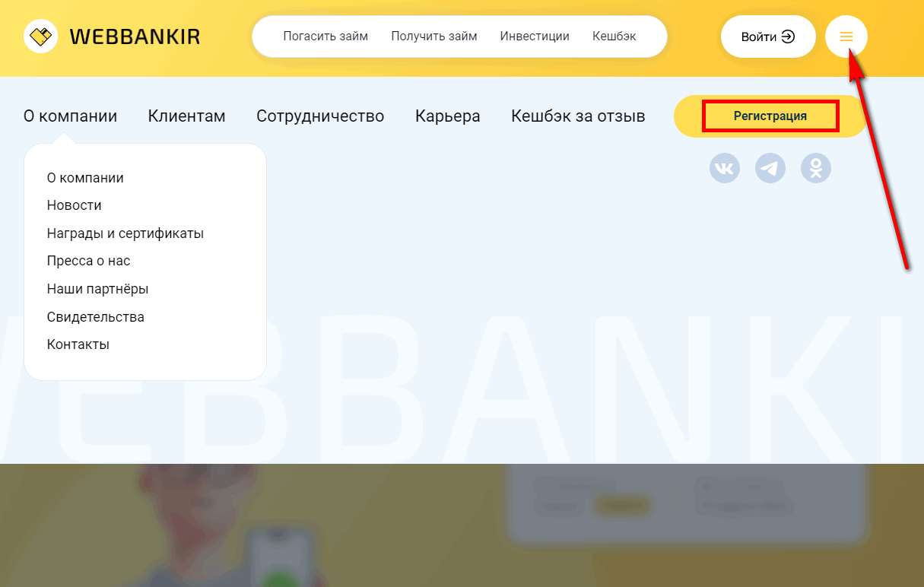Collapse the О компании main menu heading
Viewport: 924px width, 587px height.
71,116
